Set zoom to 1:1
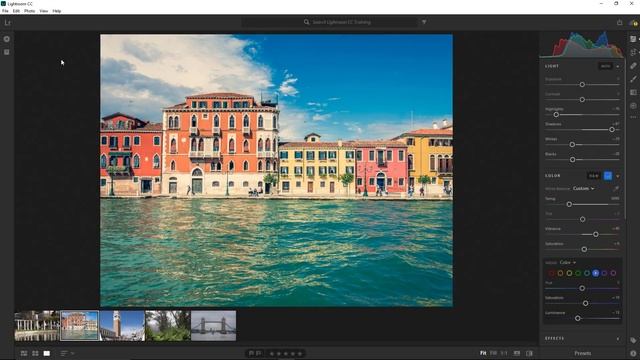 click(x=504, y=353)
